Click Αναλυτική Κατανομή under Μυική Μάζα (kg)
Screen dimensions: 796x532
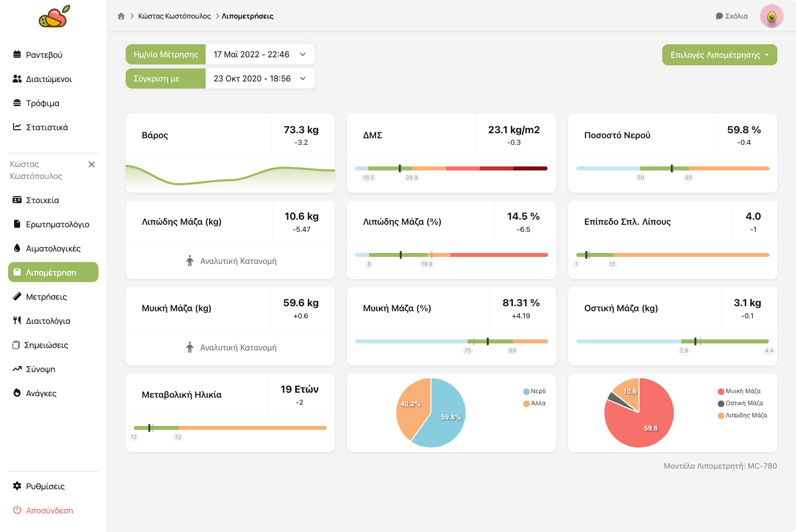pyautogui.click(x=231, y=347)
